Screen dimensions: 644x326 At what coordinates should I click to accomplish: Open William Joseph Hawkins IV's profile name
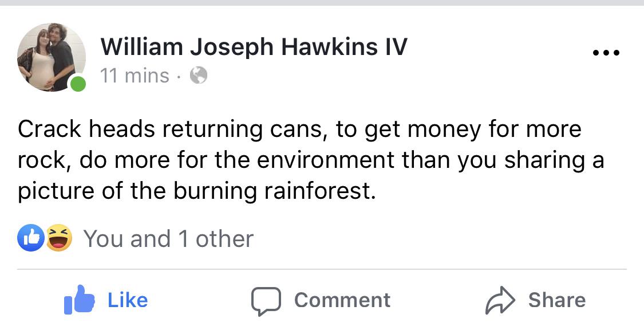click(x=254, y=46)
